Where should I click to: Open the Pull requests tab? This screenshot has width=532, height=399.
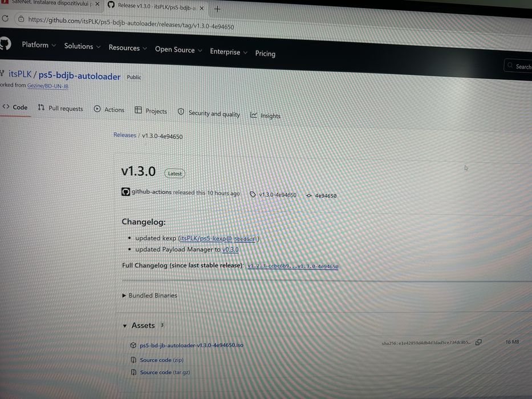60,108
